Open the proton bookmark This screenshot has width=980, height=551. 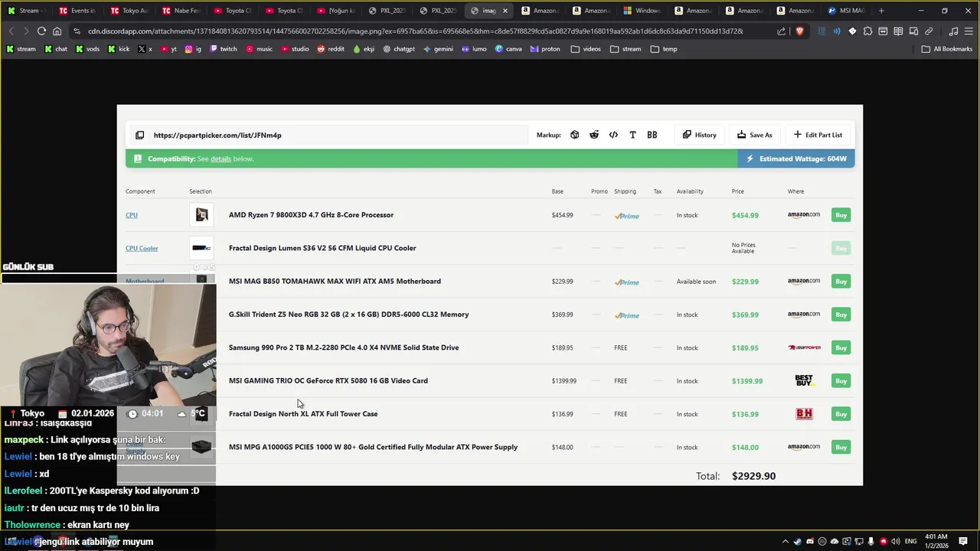545,49
